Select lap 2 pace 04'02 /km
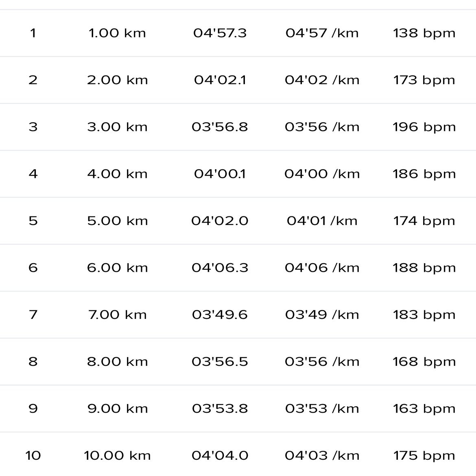 [x=322, y=80]
